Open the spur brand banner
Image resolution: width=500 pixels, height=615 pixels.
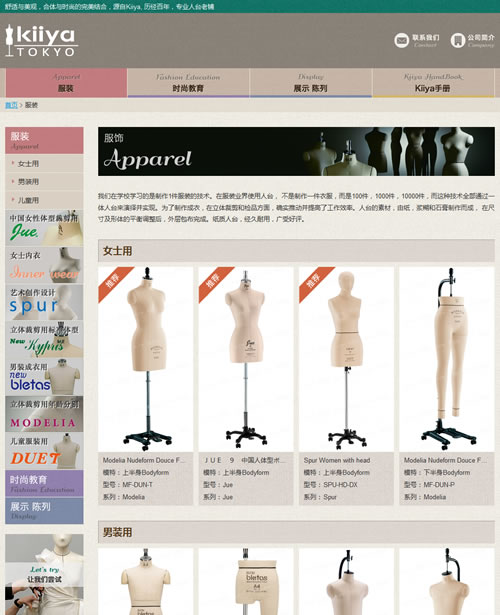44,302
